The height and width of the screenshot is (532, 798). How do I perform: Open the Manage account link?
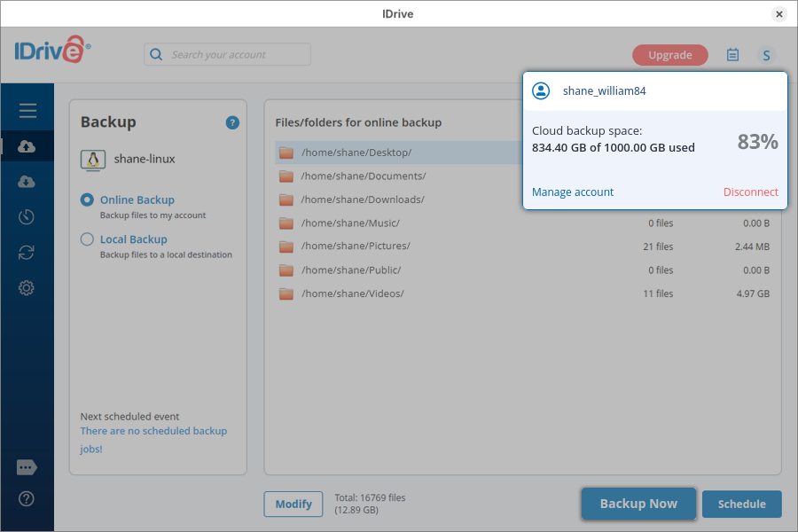(573, 192)
